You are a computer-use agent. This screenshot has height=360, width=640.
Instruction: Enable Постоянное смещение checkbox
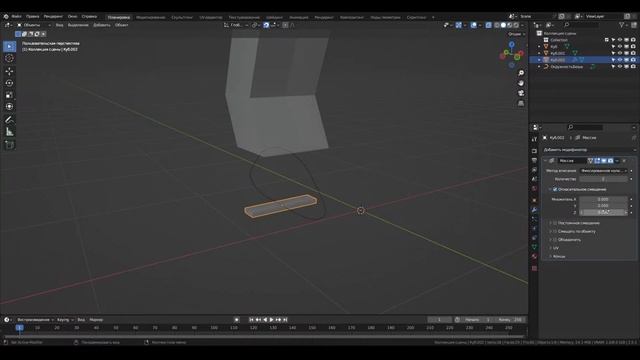pos(555,223)
